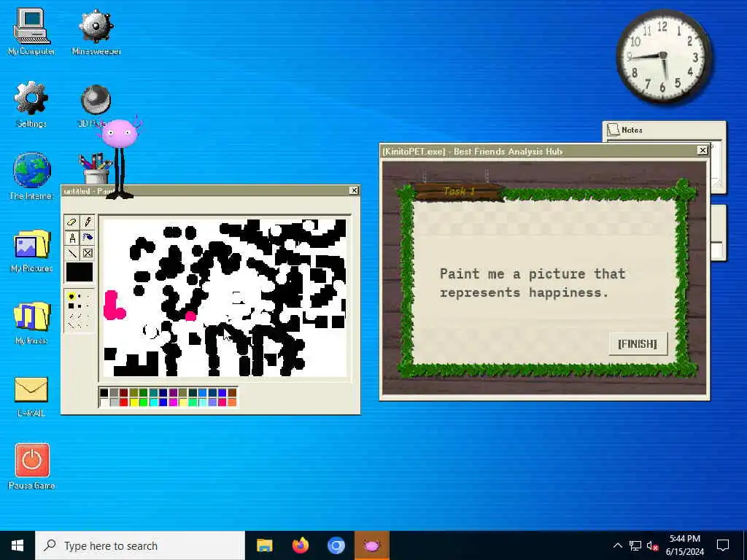This screenshot has height=560, width=747.
Task: Pick the brown palette swatch
Action: point(233,392)
